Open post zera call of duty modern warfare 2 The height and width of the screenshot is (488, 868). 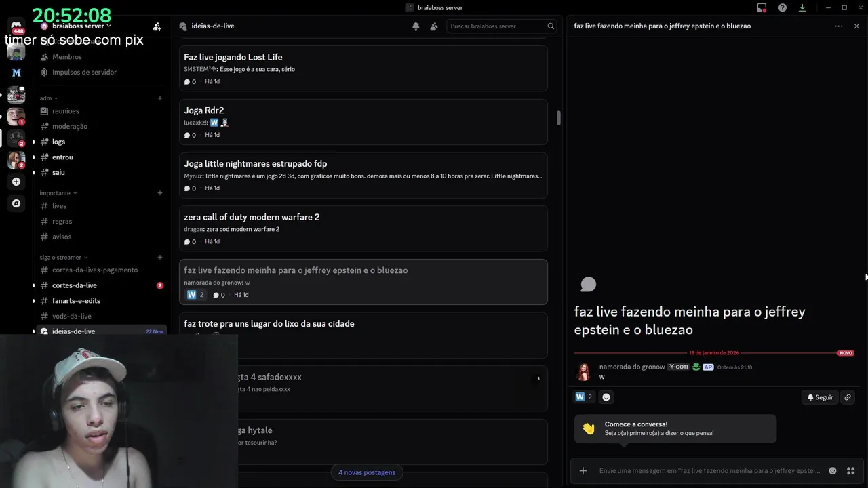pyautogui.click(x=363, y=228)
